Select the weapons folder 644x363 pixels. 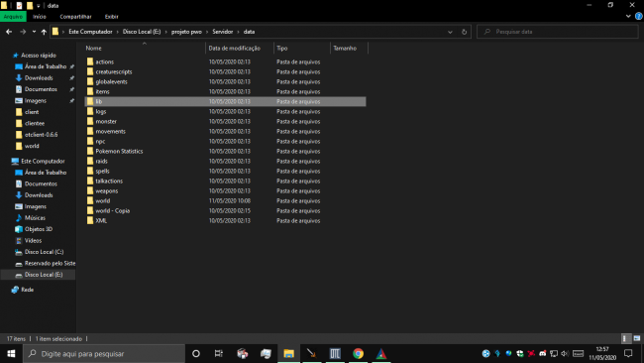pyautogui.click(x=106, y=190)
